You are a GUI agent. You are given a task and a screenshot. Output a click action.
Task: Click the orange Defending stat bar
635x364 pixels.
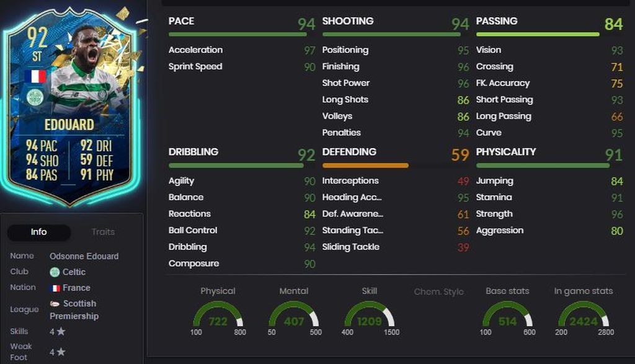(x=365, y=166)
